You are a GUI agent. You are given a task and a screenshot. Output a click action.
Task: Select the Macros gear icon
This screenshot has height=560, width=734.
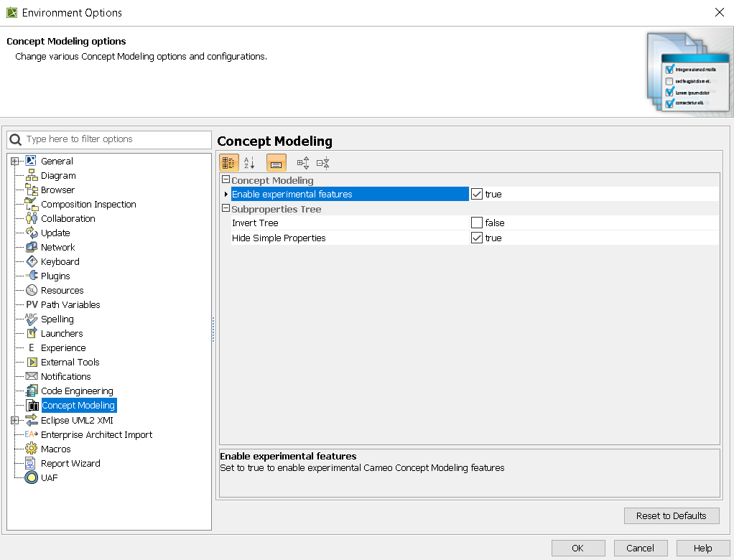[x=32, y=449]
